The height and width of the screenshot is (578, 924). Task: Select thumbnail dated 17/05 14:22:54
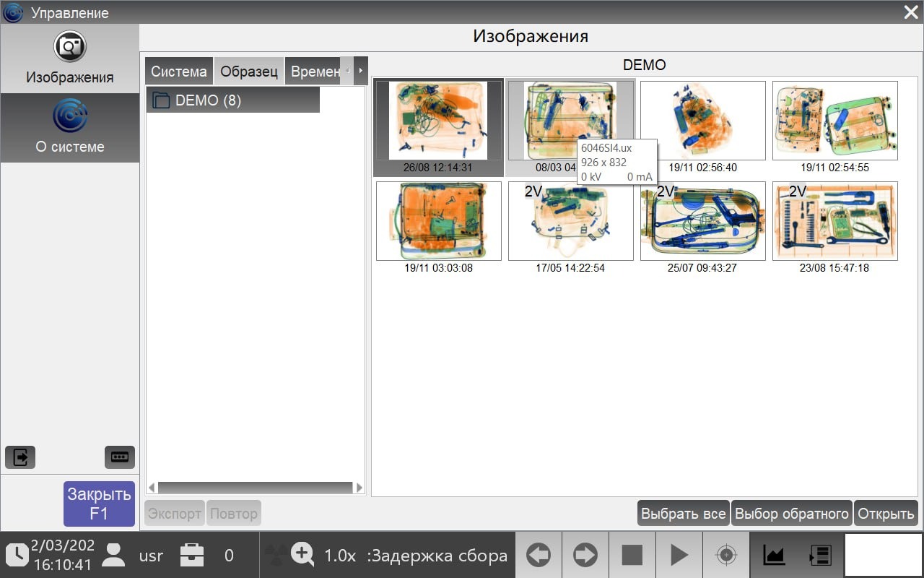(x=570, y=228)
